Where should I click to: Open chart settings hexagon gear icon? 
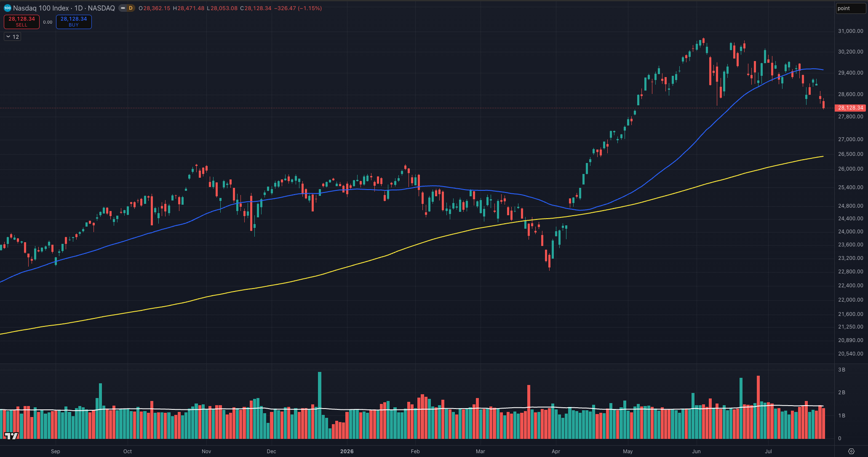851,451
